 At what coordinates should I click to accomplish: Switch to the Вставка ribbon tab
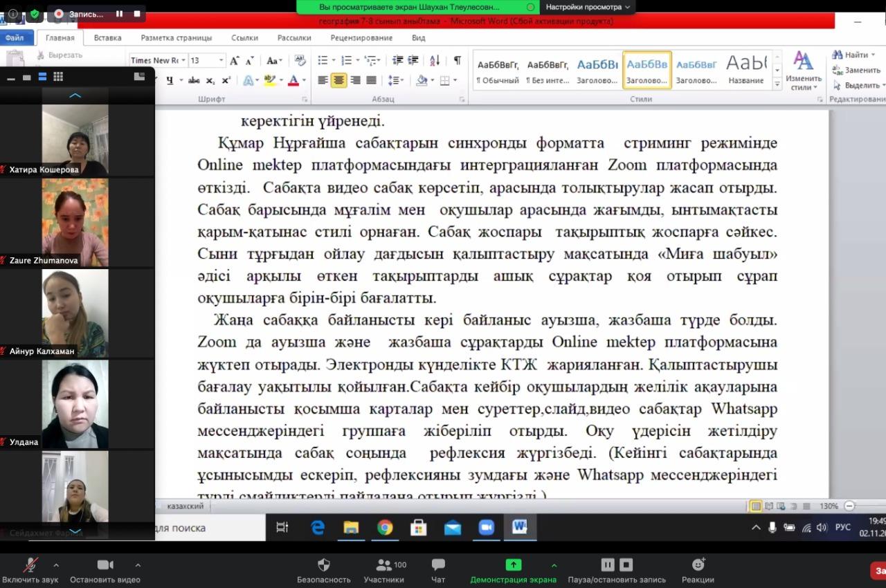pos(107,38)
